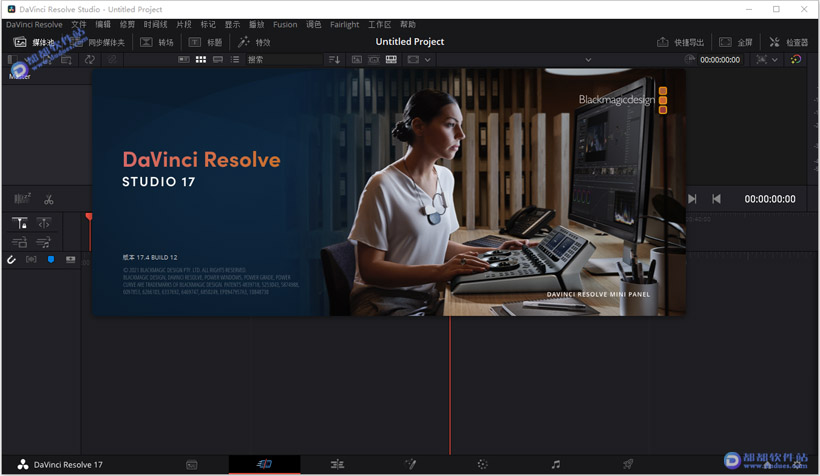Open the 调色 (Color) menu

coord(313,25)
